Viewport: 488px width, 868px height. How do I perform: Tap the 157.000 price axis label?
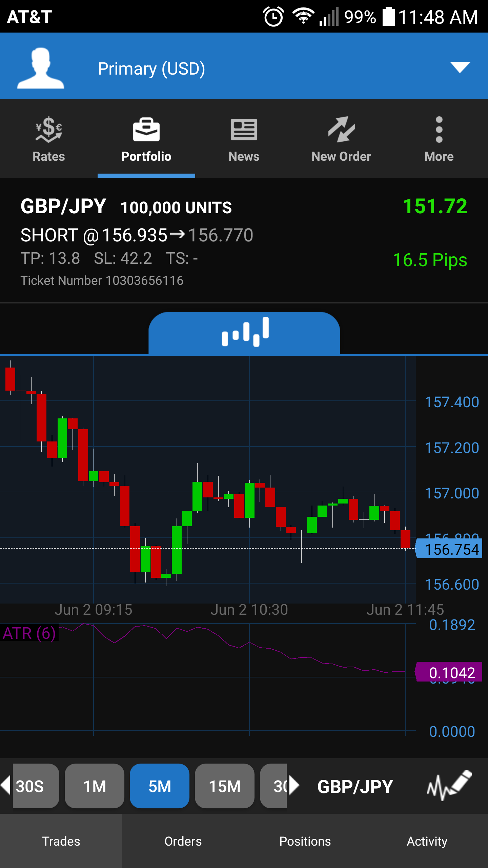coord(452,493)
